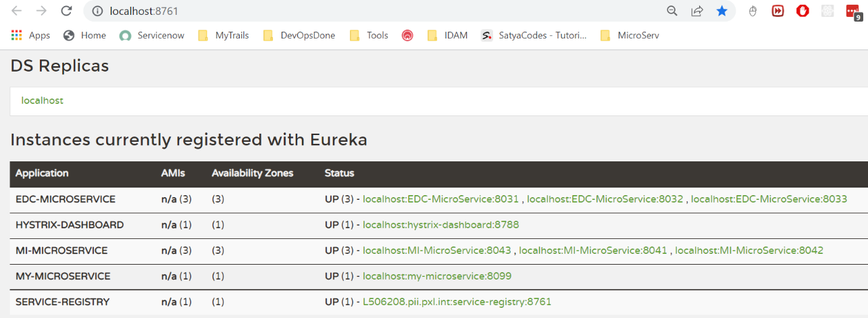
Task: Expand the MyTrails bookmark folder
Action: (224, 35)
